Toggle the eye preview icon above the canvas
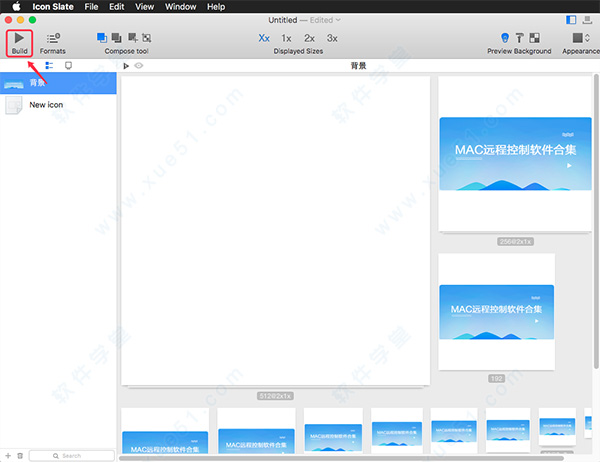The height and width of the screenshot is (462, 600). click(139, 66)
